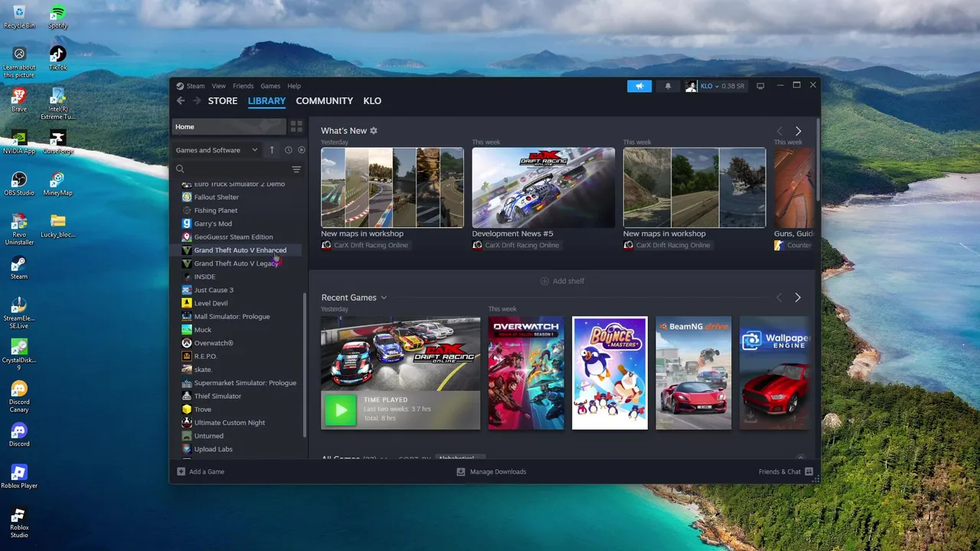Open notifications bell in Steam
This screenshot has height=551, width=980.
(668, 86)
